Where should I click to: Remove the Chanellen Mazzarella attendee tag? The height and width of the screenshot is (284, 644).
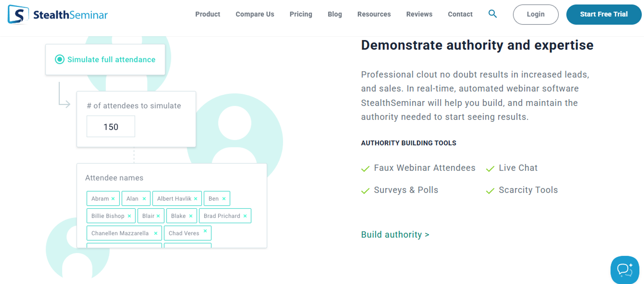(x=156, y=233)
